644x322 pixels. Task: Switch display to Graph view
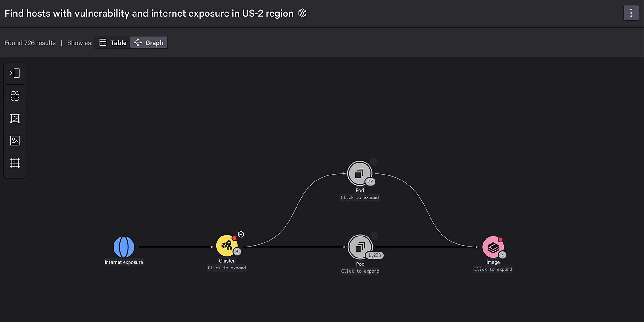(x=149, y=42)
